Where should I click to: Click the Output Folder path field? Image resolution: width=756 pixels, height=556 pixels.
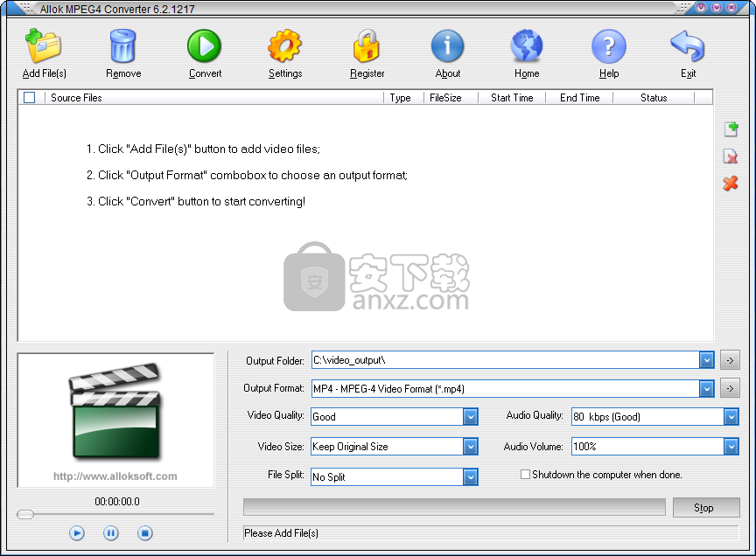[505, 360]
